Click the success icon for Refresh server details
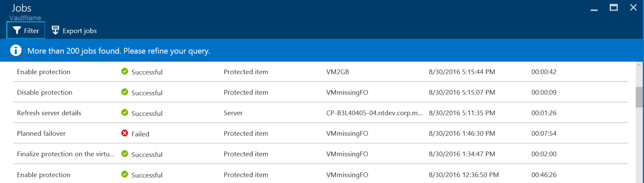Image resolution: width=644 pixels, height=183 pixels. point(124,112)
